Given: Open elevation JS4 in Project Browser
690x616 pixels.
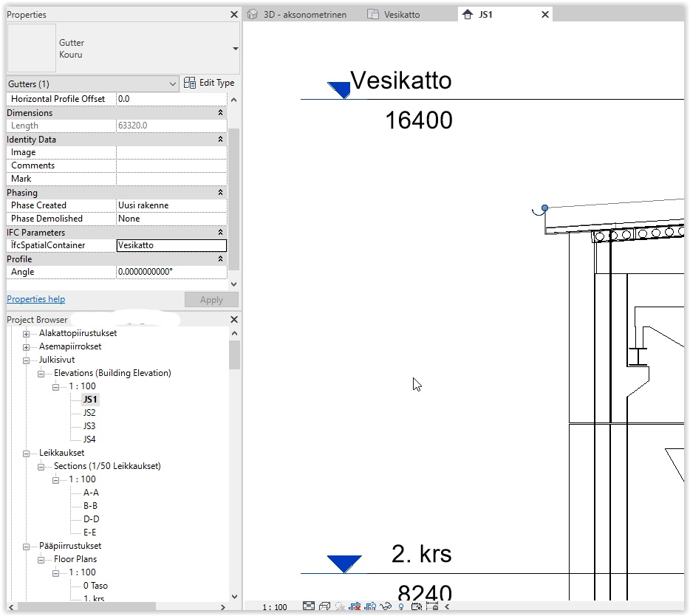Looking at the screenshot, I should tap(89, 439).
